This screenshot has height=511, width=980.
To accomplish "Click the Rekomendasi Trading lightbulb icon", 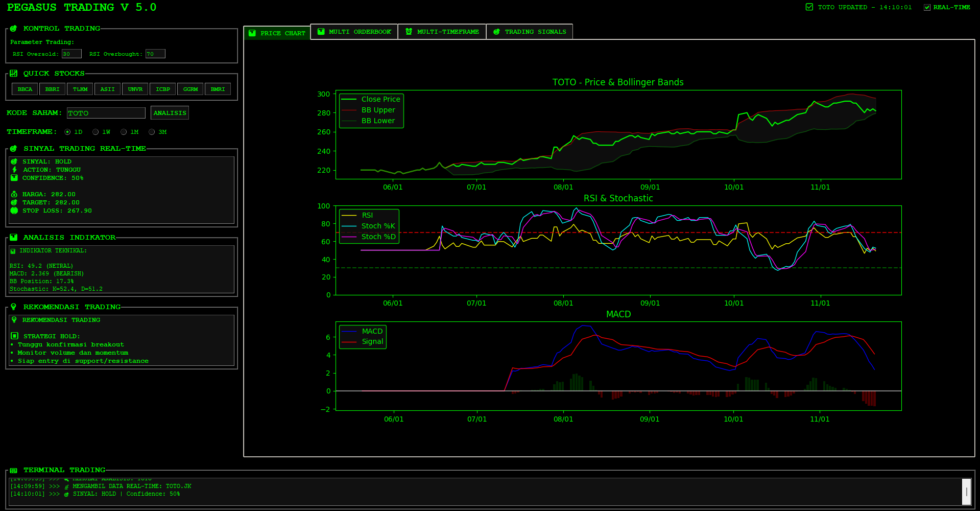I will point(13,307).
